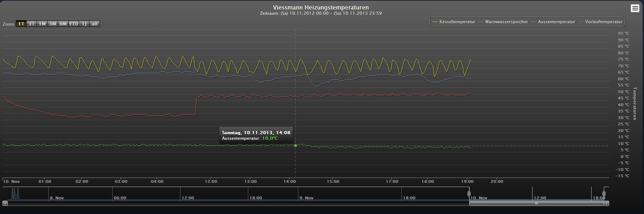Select the 1T zoom range button

[x=21, y=23]
